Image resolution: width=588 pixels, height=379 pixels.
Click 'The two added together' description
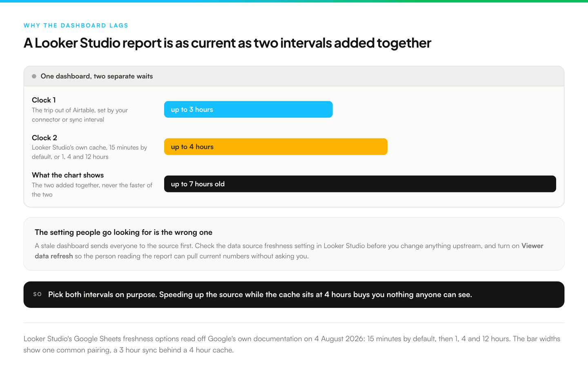point(92,190)
